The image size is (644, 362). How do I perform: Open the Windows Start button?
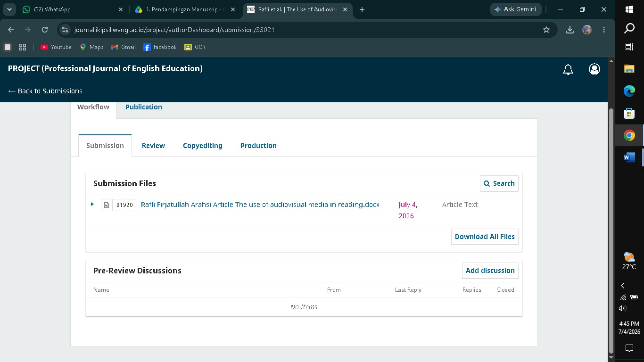(x=629, y=9)
